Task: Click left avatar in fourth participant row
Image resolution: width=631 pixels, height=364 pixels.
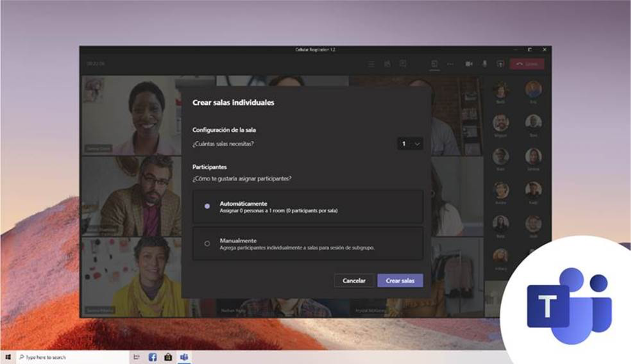Action: (x=500, y=190)
